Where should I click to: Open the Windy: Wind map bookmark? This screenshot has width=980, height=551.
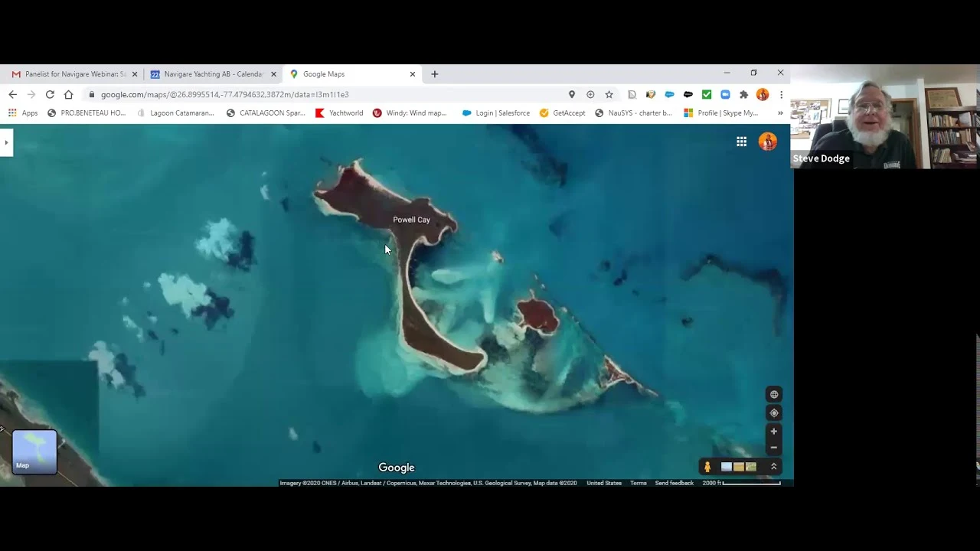[410, 112]
